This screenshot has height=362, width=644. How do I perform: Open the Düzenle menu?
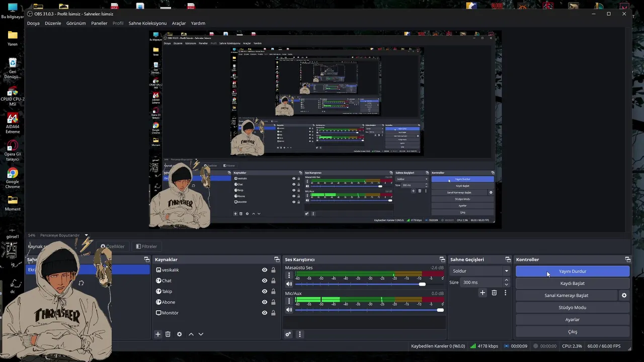(53, 23)
